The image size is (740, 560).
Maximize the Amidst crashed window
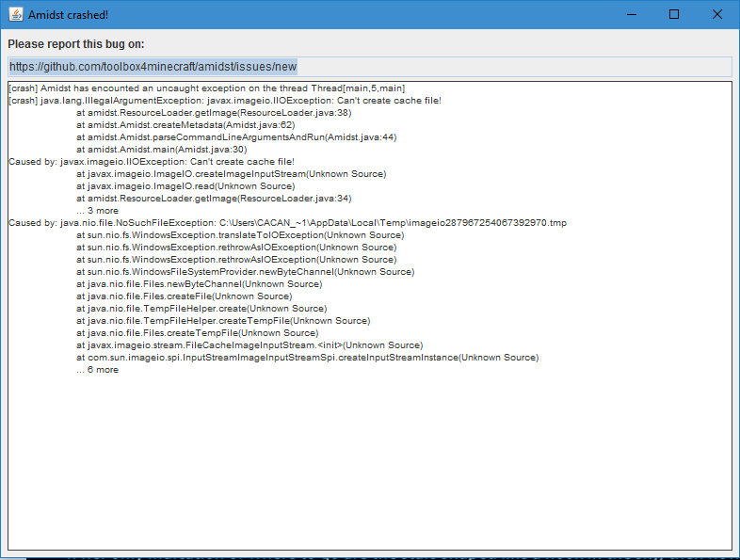pyautogui.click(x=674, y=15)
